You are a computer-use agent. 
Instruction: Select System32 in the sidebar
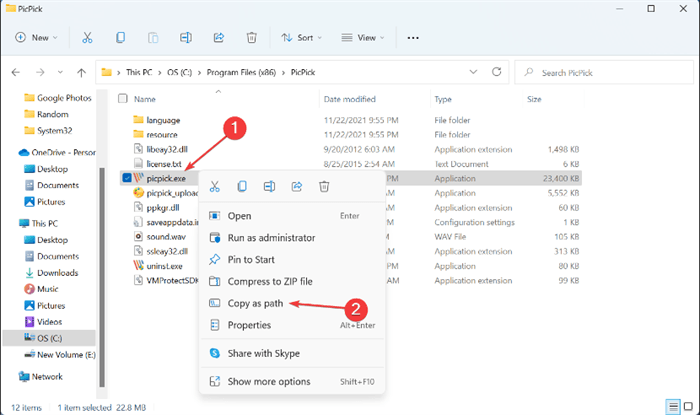(48, 130)
